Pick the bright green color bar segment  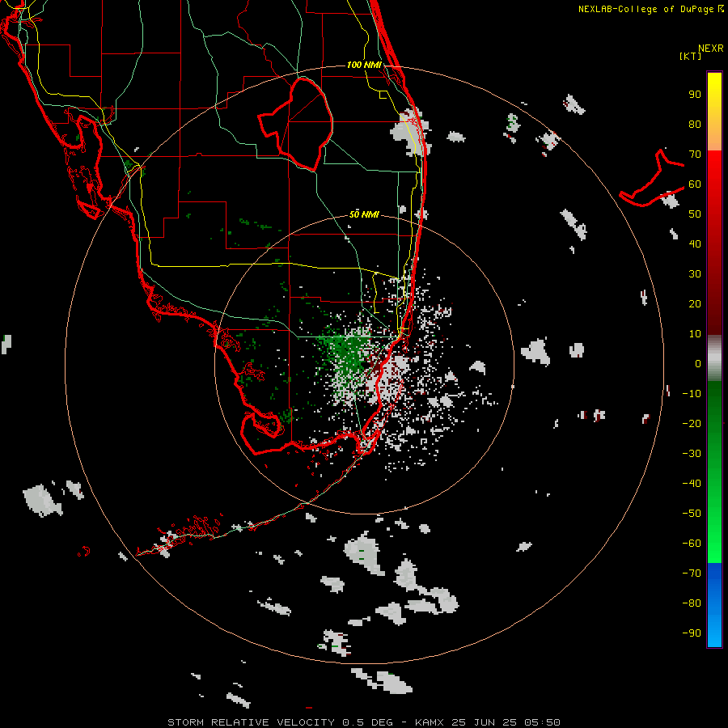point(714,534)
